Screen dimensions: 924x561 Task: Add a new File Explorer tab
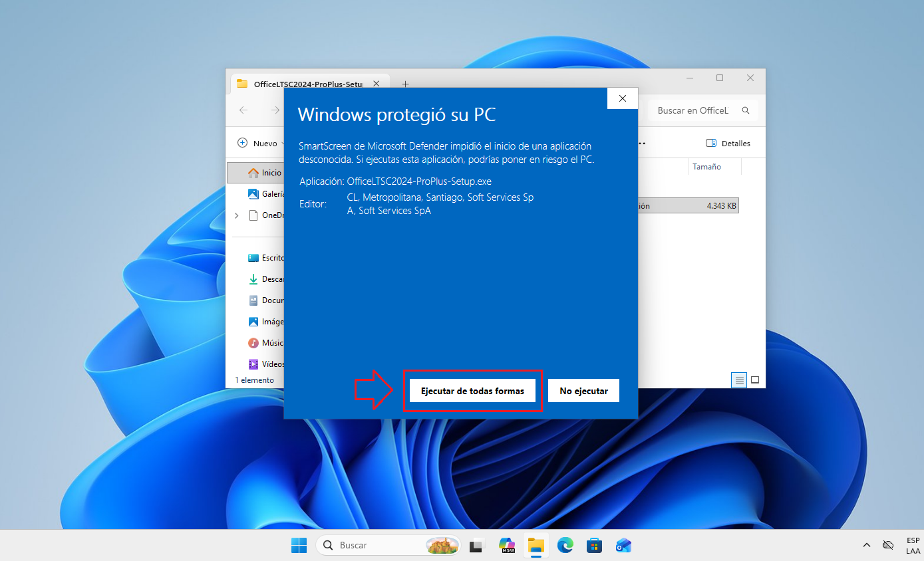point(405,84)
